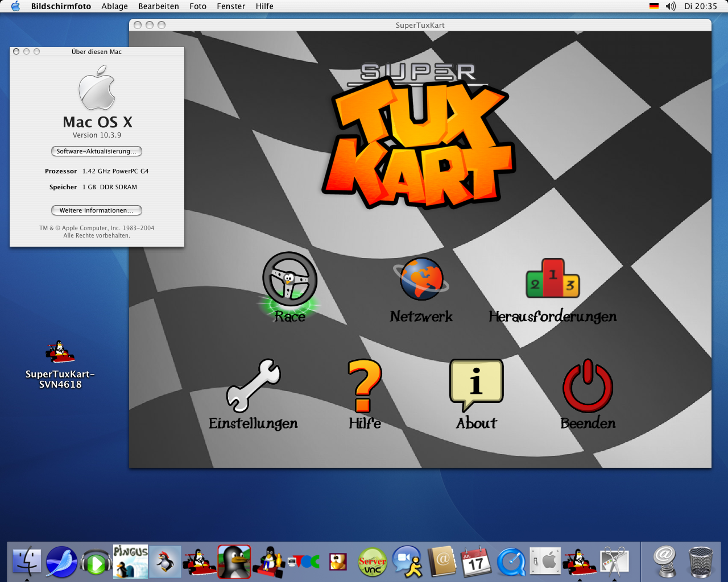This screenshot has width=728, height=582.
Task: Click the SuperTuxKart window title bar
Action: [420, 25]
